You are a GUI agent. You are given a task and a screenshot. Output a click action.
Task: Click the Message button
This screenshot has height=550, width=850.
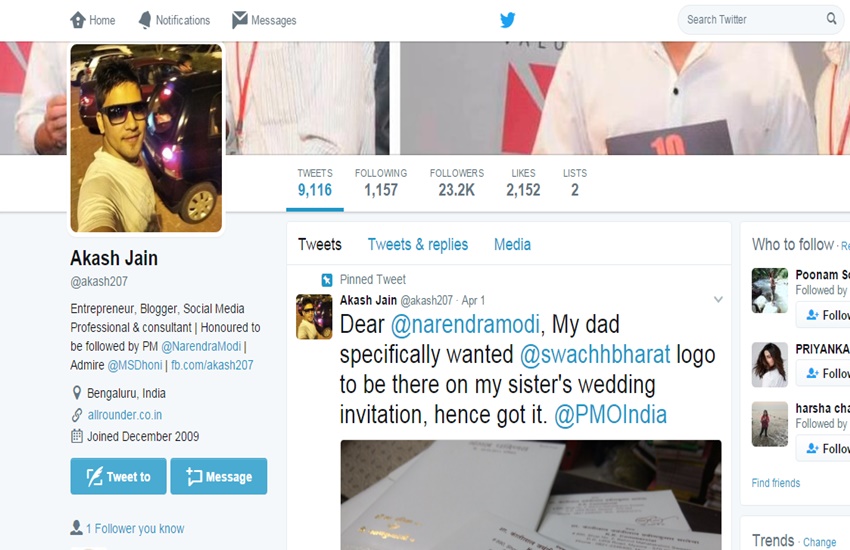pos(218,476)
